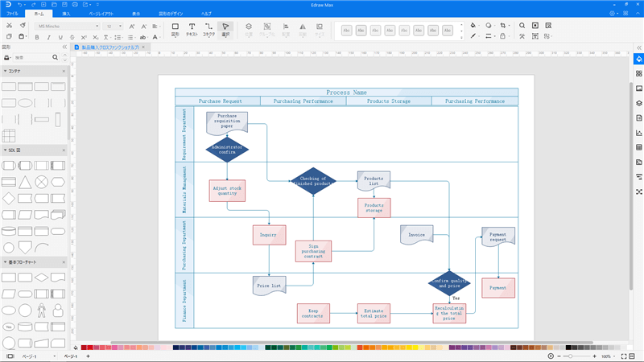Click the add page plus button

(x=88, y=356)
